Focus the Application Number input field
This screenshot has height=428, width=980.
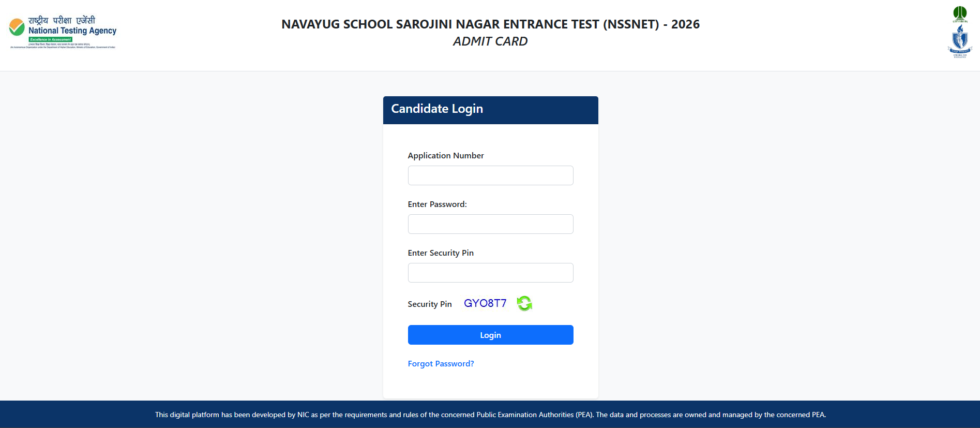[490, 175]
